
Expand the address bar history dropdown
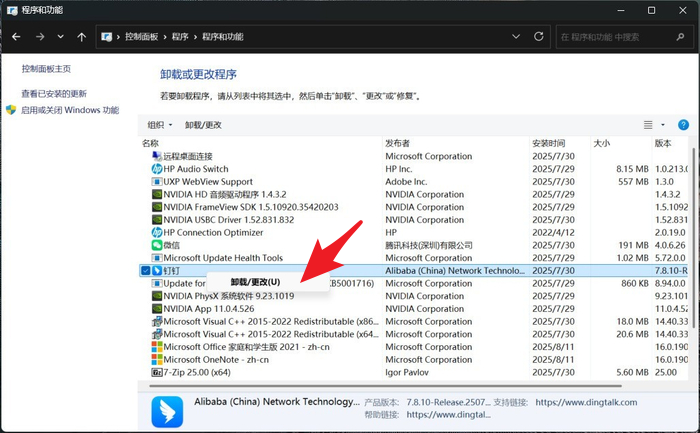coord(516,37)
